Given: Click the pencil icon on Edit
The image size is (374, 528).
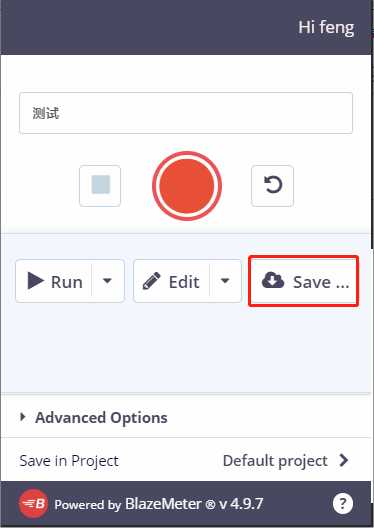Looking at the screenshot, I should pos(151,281).
